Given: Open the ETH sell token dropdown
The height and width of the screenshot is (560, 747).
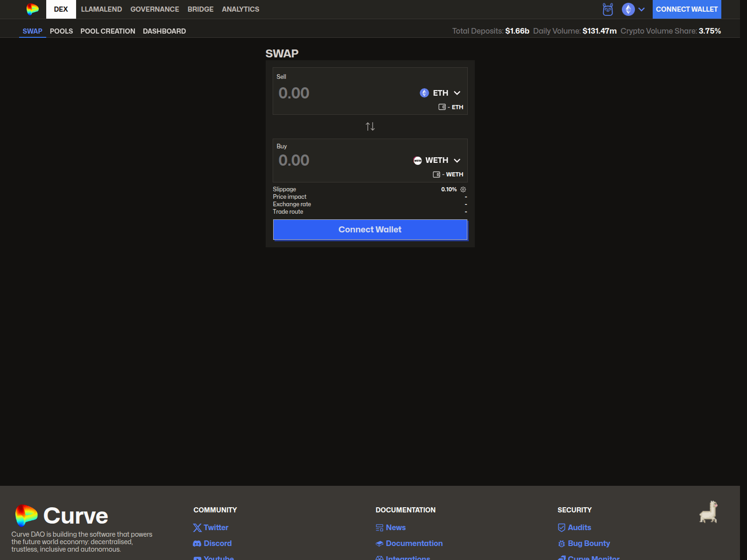Looking at the screenshot, I should (440, 93).
